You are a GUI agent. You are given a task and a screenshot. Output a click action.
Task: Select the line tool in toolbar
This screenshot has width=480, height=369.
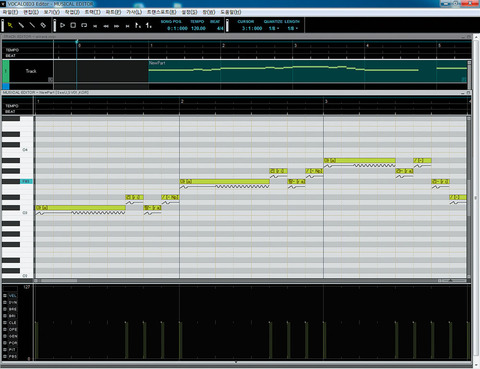coord(32,25)
